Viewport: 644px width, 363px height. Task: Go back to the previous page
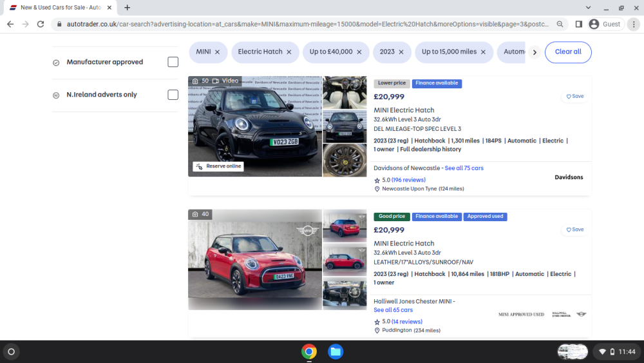pos(10,25)
